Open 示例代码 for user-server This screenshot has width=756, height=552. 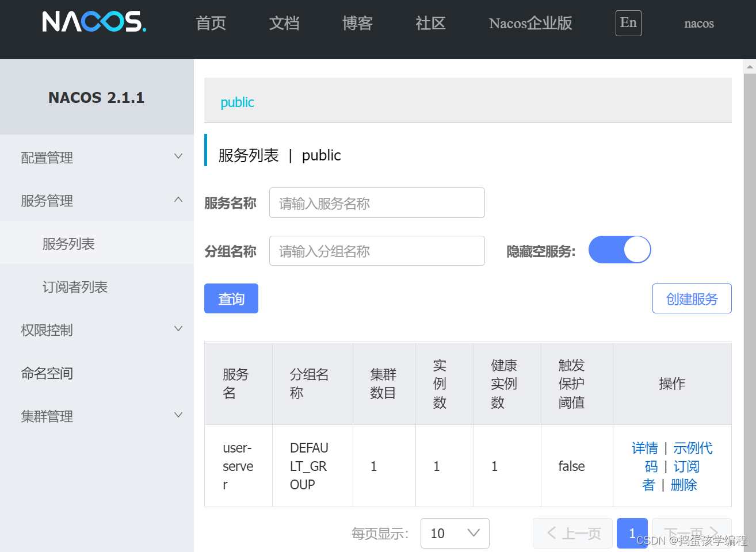[693, 448]
